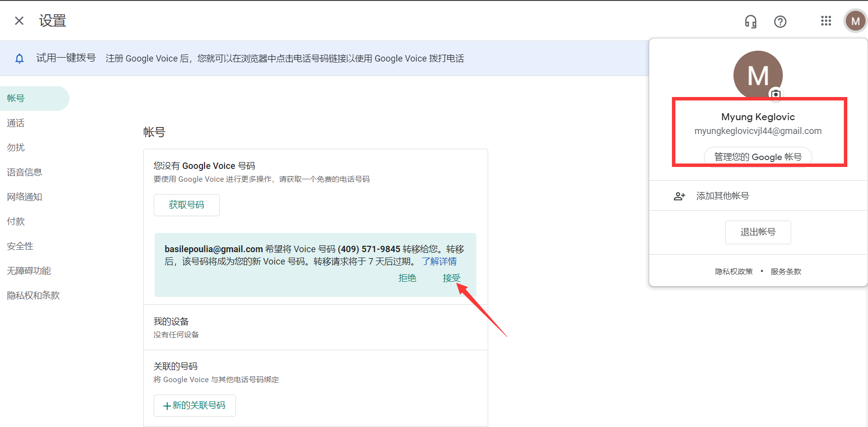Click the account avatar in the top bar
The image size is (868, 427).
coord(856,21)
